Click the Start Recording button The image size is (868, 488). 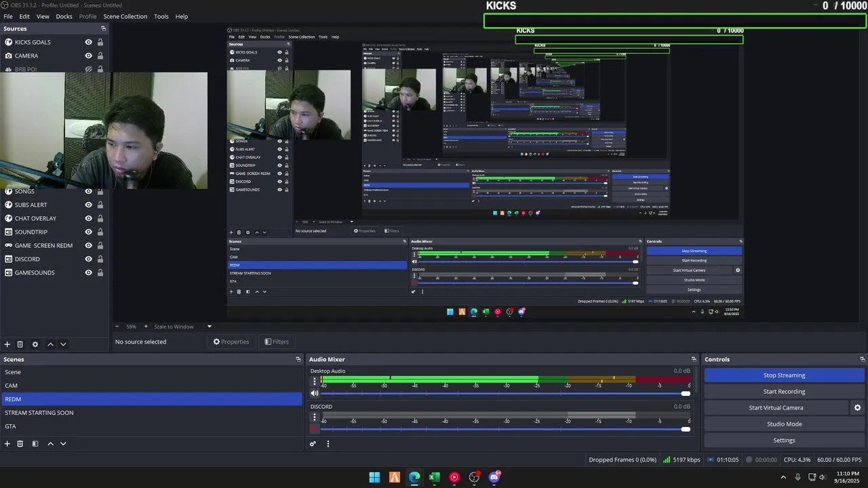(x=785, y=392)
